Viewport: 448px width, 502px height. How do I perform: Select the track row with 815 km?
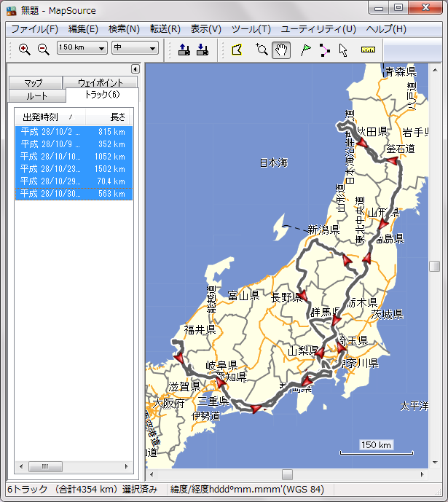point(74,132)
